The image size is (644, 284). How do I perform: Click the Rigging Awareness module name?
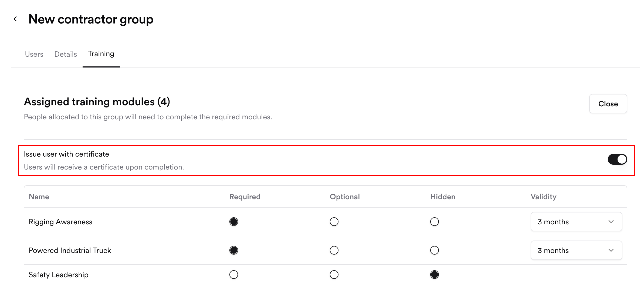tap(60, 222)
